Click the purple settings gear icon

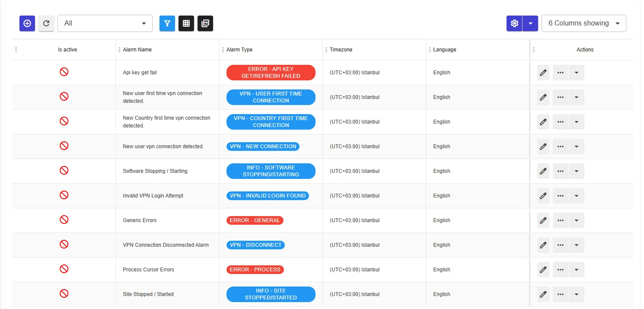514,23
